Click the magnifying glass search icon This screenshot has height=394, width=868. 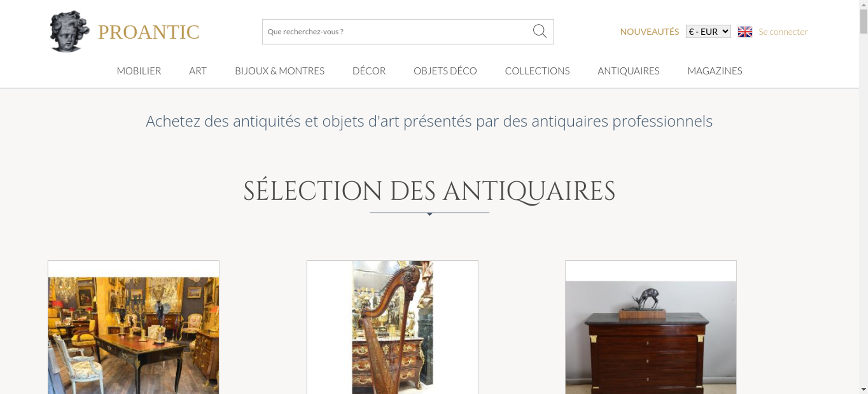click(x=539, y=31)
